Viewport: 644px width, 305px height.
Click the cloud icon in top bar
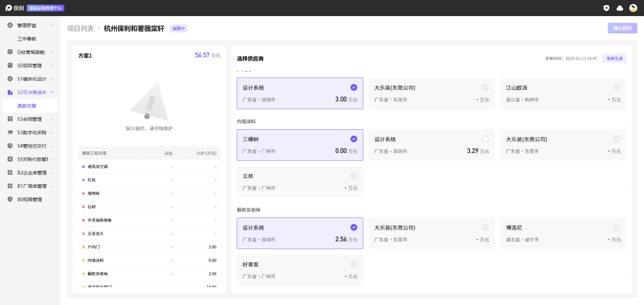[620, 8]
